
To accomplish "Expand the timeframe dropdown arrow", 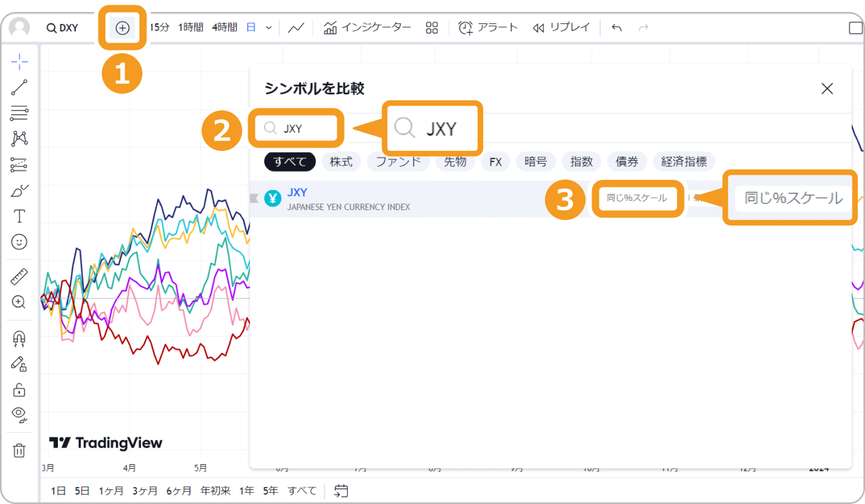I will 269,28.
